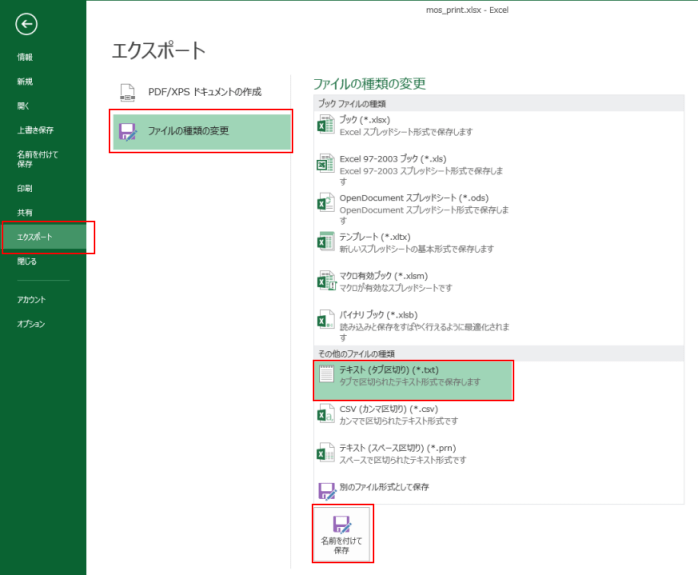698x575 pixels.
Task: Open the 印刷 backstage tab
Action: tap(25, 188)
